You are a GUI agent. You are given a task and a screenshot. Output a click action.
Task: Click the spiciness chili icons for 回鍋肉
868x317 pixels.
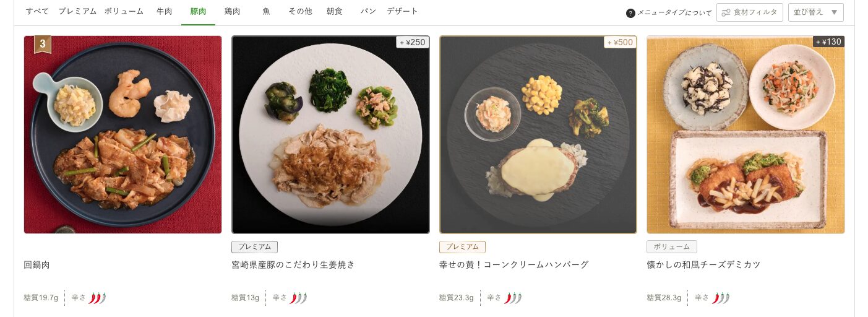(x=97, y=298)
